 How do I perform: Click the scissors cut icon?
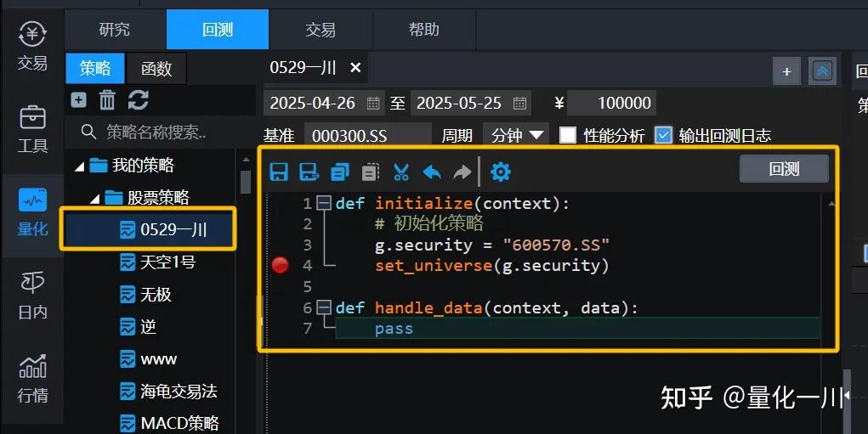pos(400,172)
